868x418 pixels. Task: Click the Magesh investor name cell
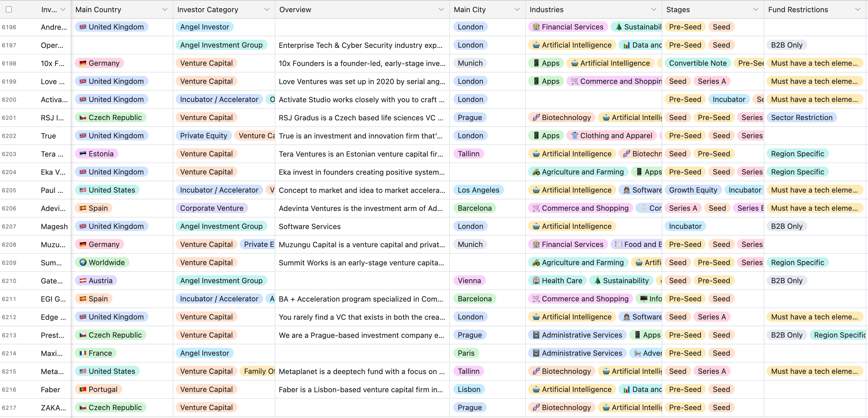pos(54,226)
